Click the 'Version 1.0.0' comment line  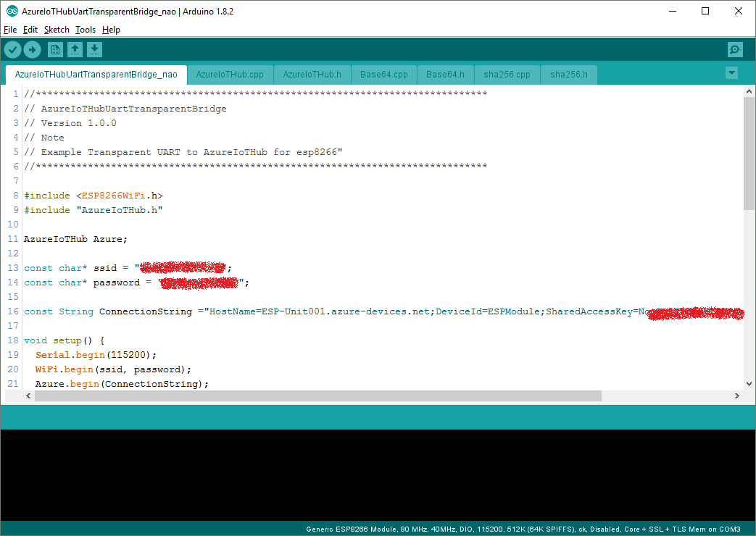(70, 123)
